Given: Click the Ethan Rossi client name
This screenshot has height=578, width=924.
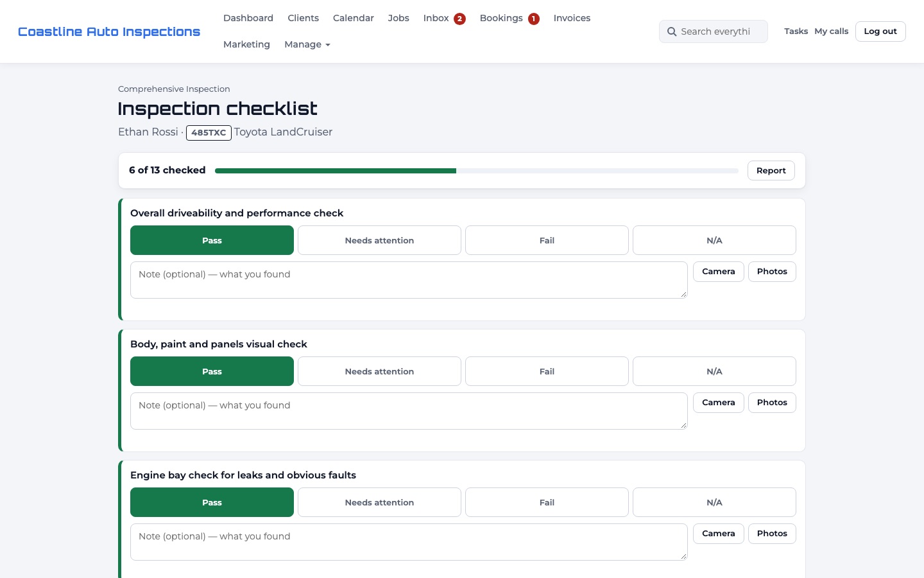Looking at the screenshot, I should (148, 132).
